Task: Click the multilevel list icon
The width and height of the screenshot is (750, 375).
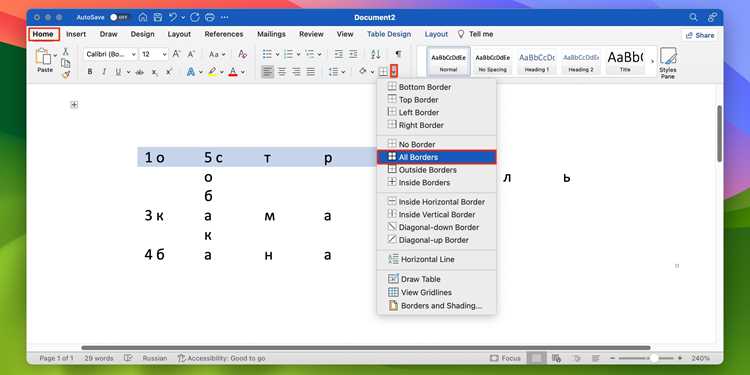Action: [x=309, y=55]
